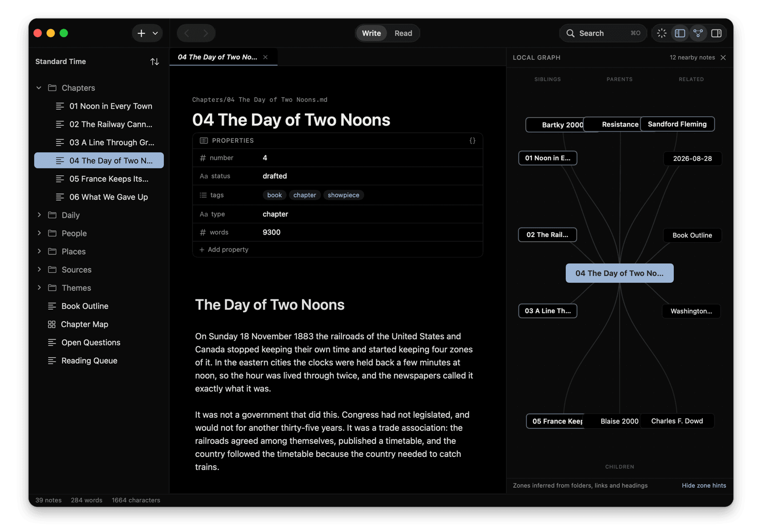Toggle properties source view braces icon

pyautogui.click(x=472, y=141)
